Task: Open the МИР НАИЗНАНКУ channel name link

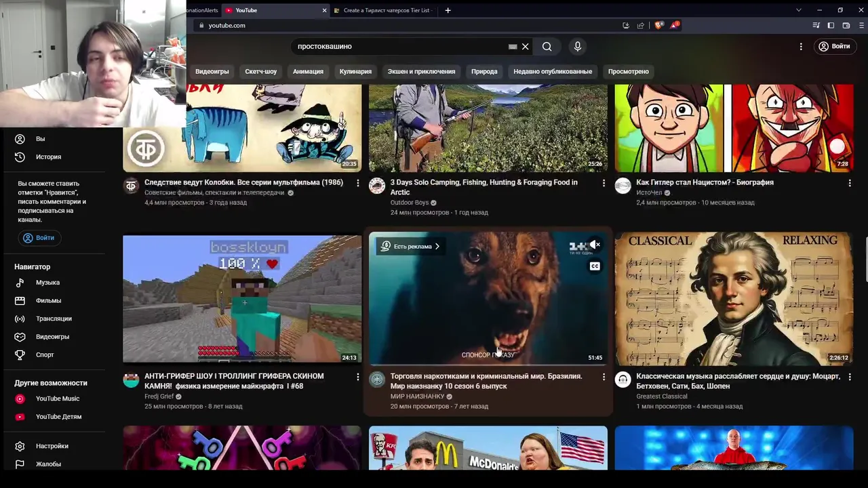Action: tap(417, 396)
